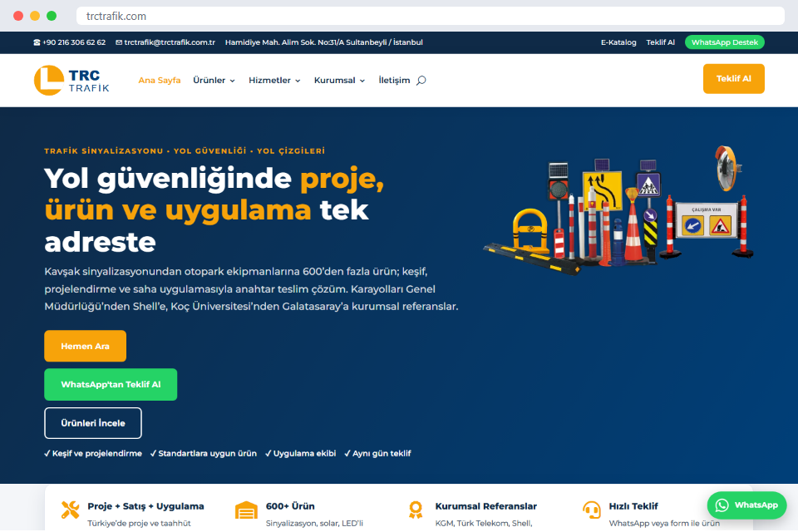Click the green WhatsApp Destek button
Image resolution: width=798 pixels, height=532 pixels.
coord(724,42)
